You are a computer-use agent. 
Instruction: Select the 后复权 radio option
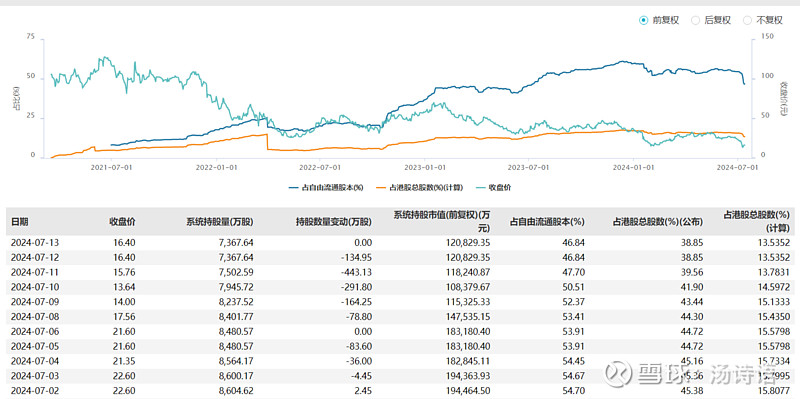[x=711, y=20]
